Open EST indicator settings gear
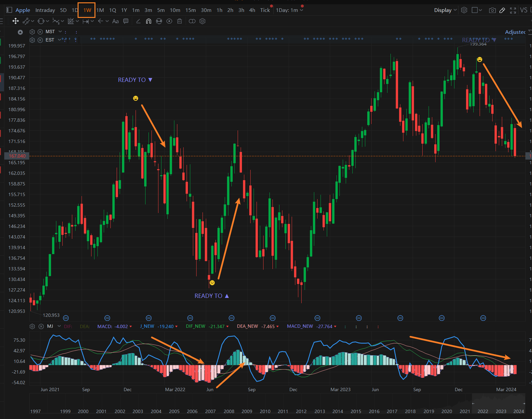The image size is (532, 419). [32, 40]
